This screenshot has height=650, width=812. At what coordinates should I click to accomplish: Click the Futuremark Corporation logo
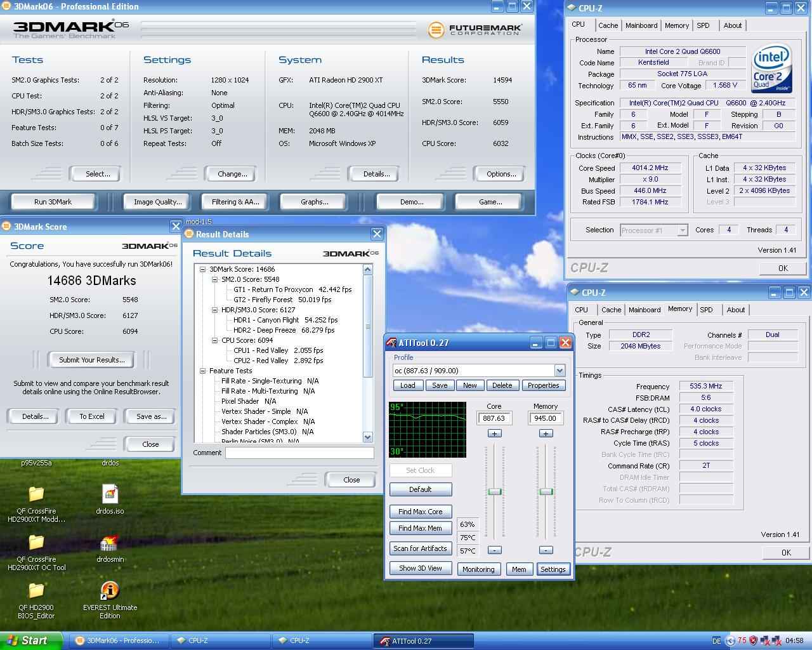pyautogui.click(x=475, y=29)
